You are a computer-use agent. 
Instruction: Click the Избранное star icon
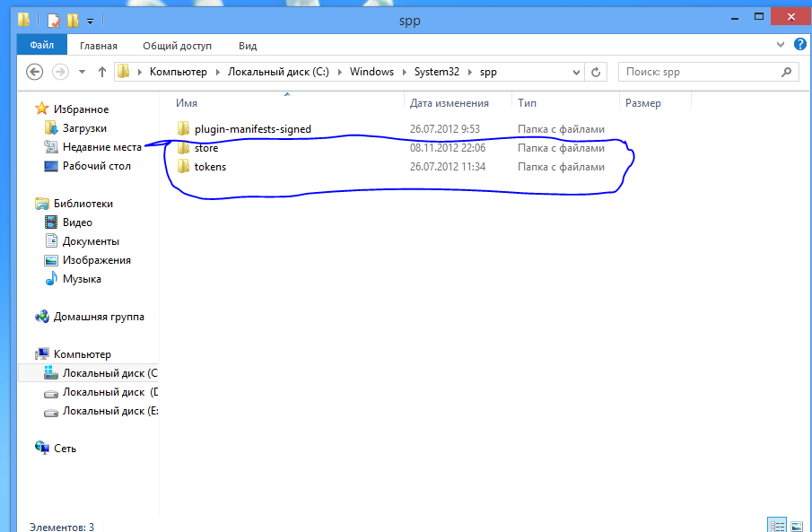click(41, 109)
